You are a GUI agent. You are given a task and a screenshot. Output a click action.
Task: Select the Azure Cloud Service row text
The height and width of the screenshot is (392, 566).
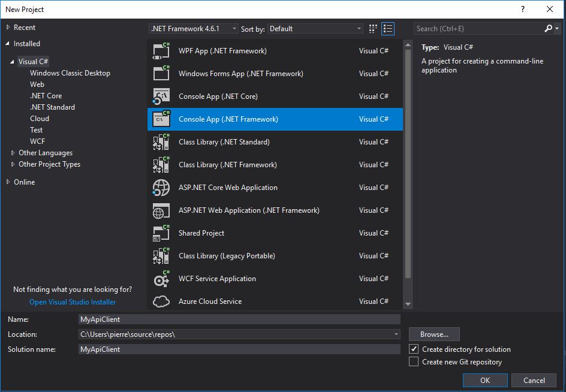coord(210,301)
